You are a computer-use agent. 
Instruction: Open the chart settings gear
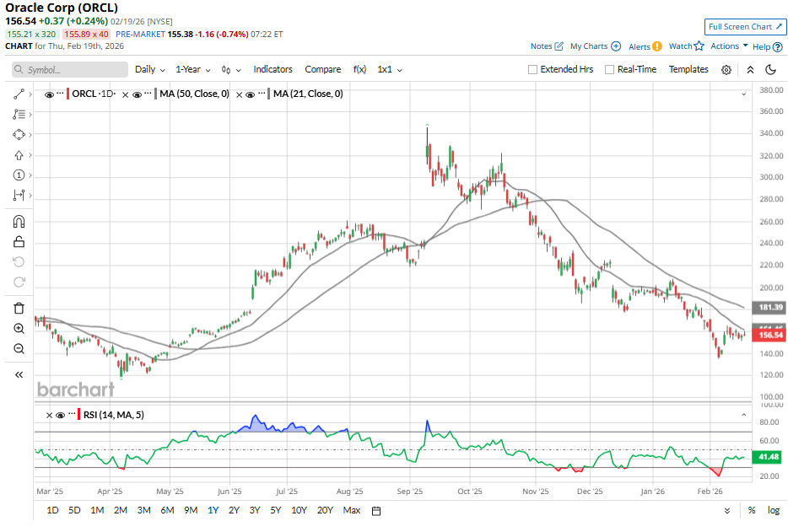725,69
